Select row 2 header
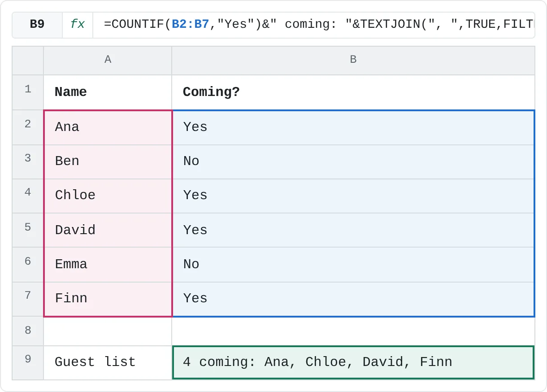The width and height of the screenshot is (547, 392). pyautogui.click(x=28, y=127)
